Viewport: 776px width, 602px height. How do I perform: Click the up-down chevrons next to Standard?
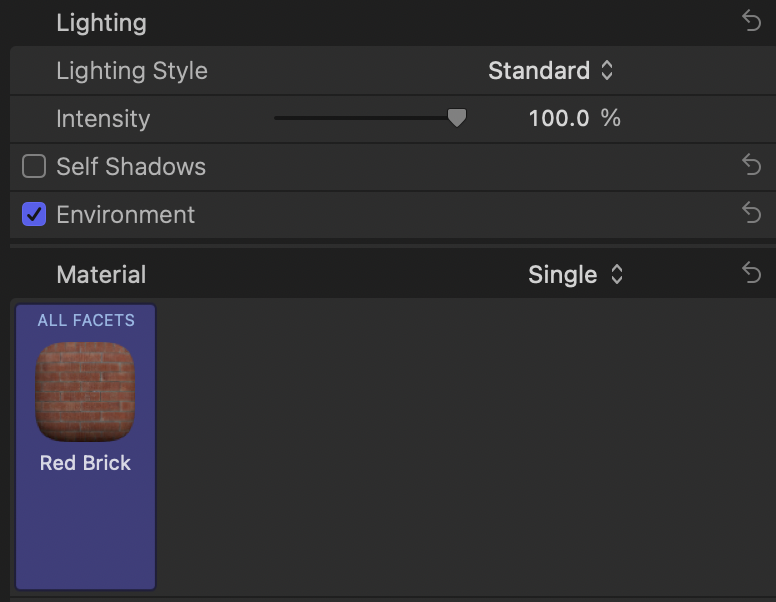(x=607, y=70)
